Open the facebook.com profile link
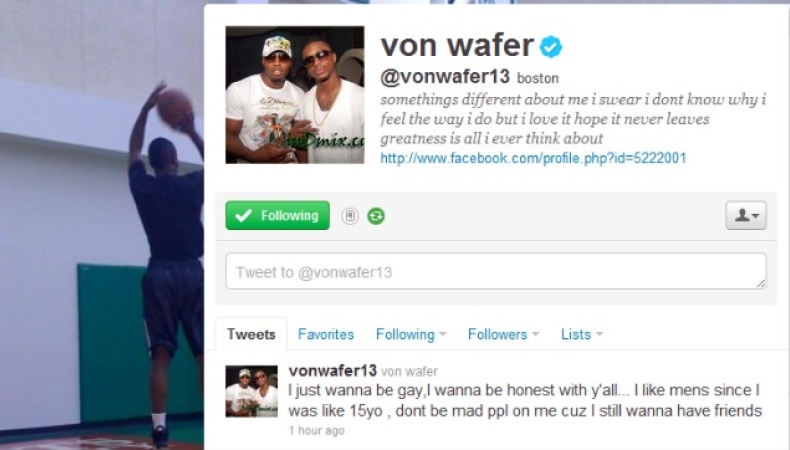Screen dimensions: 790x450 533,158
